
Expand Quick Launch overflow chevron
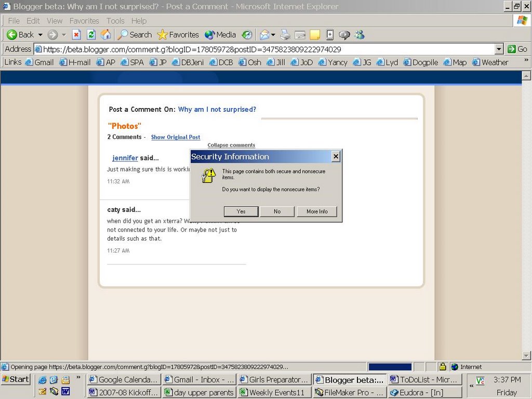click(78, 377)
